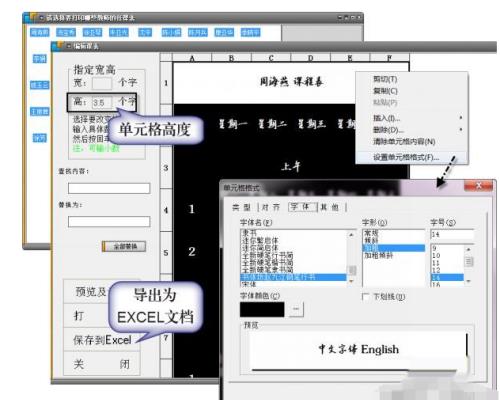The width and height of the screenshot is (500, 400).
Task: Click the 查找内容 search input field
Action: click(x=109, y=188)
